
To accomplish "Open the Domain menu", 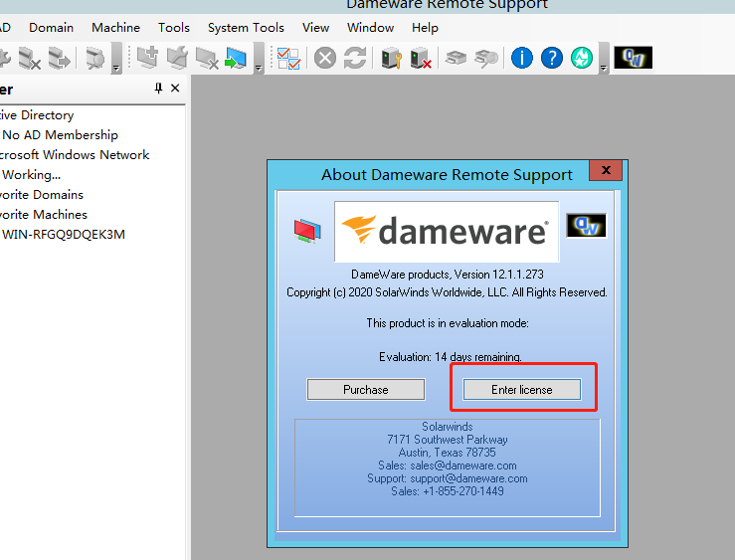I will (x=51, y=28).
